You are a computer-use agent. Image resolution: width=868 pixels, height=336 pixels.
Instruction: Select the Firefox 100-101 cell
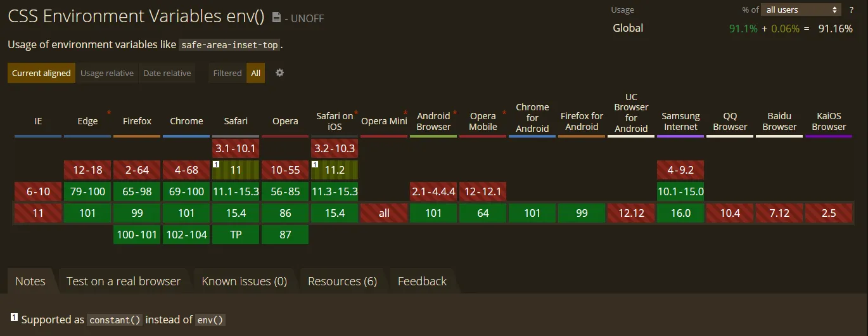[137, 235]
